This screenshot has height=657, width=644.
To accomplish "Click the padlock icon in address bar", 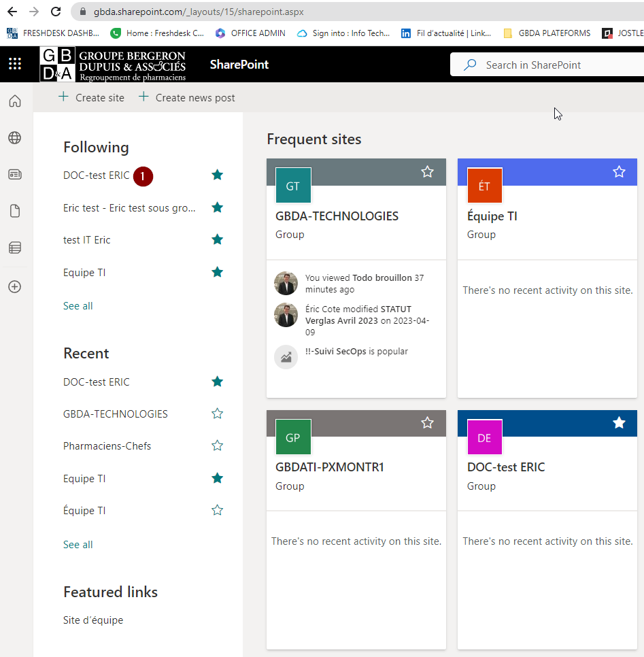I will (x=83, y=12).
